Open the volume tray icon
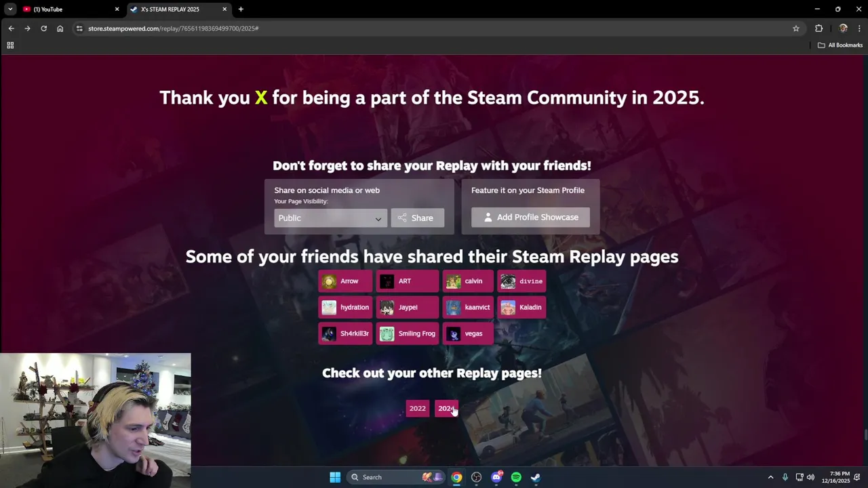The width and height of the screenshot is (868, 488). 810,477
